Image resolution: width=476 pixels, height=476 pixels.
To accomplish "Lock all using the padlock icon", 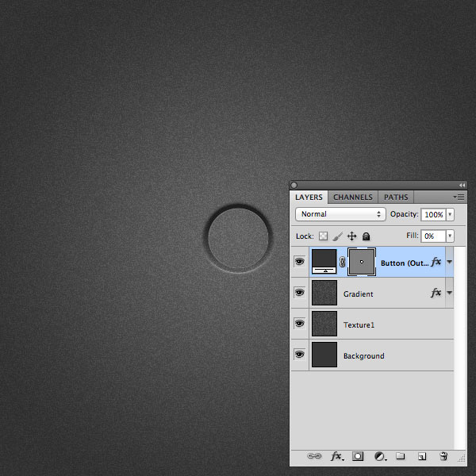I will (366, 236).
